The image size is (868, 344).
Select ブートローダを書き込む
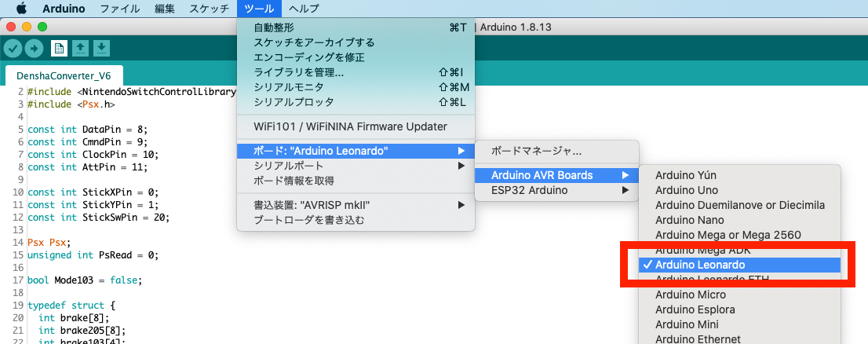coord(356,220)
